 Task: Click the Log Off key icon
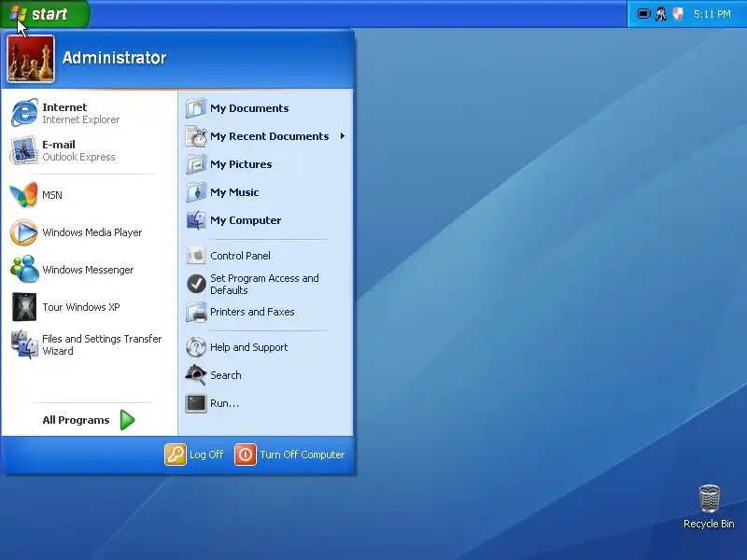click(x=176, y=455)
